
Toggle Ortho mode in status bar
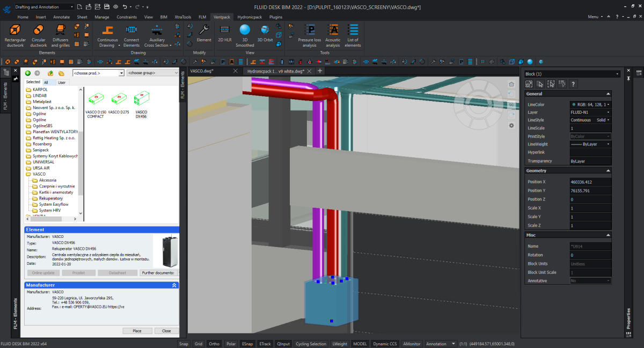pyautogui.click(x=214, y=344)
